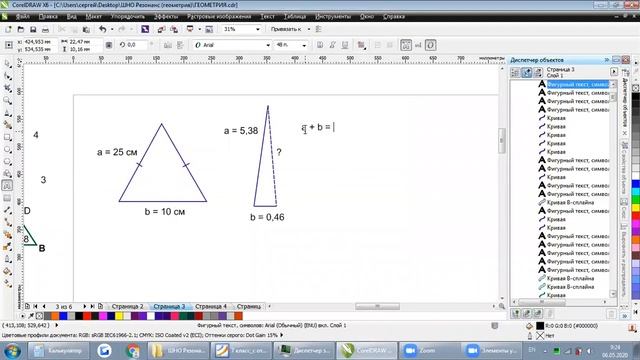Toggle Show object properties in Object Manager

tap(515, 73)
